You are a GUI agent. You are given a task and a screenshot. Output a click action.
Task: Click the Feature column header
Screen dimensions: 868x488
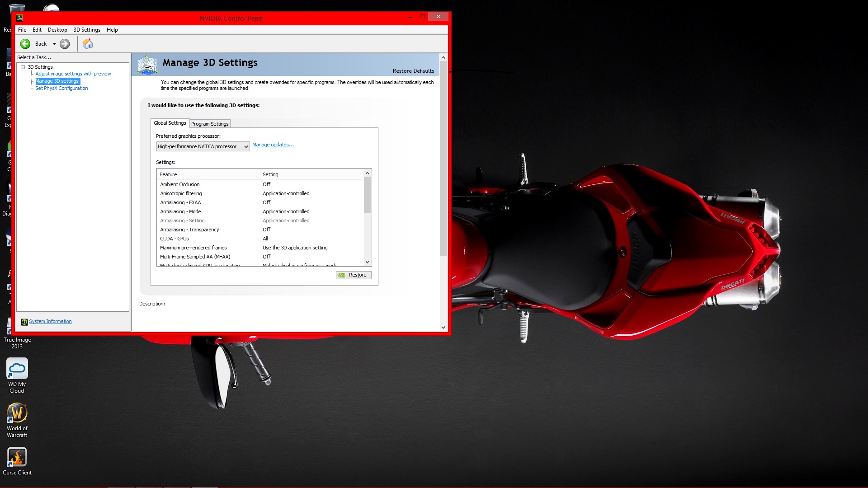[208, 174]
